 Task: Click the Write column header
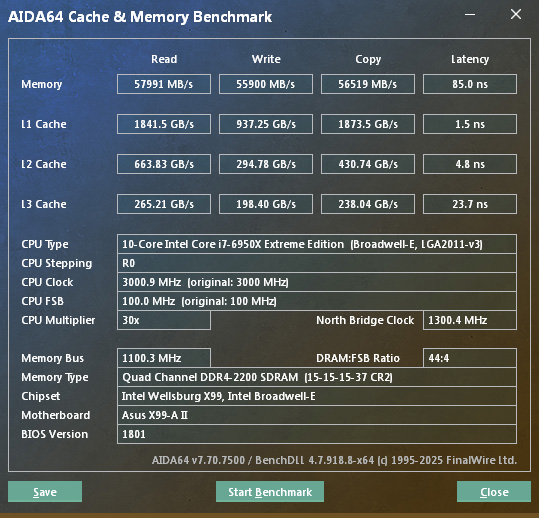pyautogui.click(x=266, y=59)
